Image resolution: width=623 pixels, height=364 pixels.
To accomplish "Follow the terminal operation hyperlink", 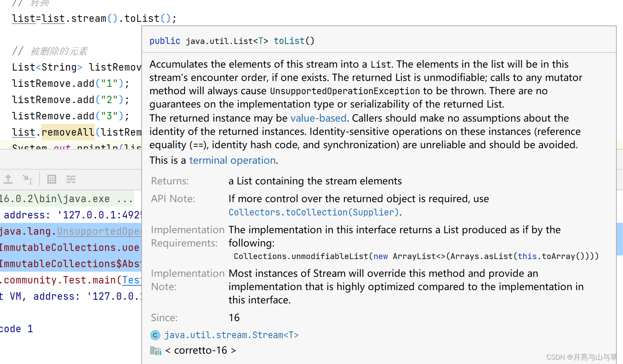I will point(232,160).
